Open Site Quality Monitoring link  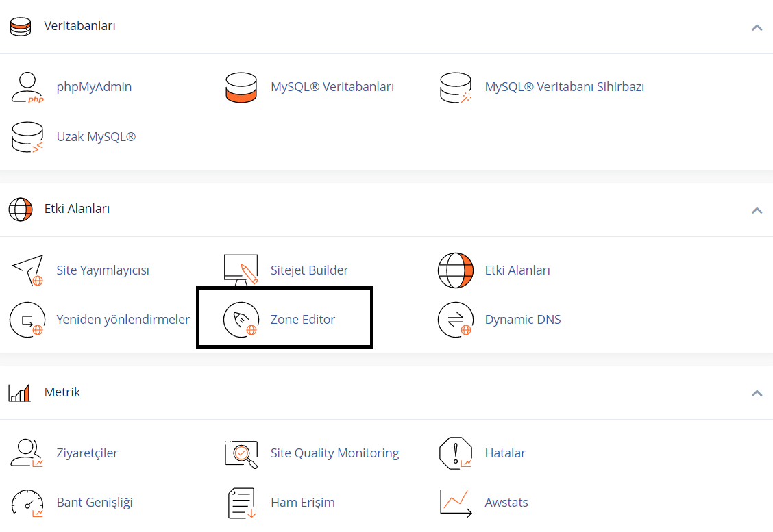click(334, 453)
